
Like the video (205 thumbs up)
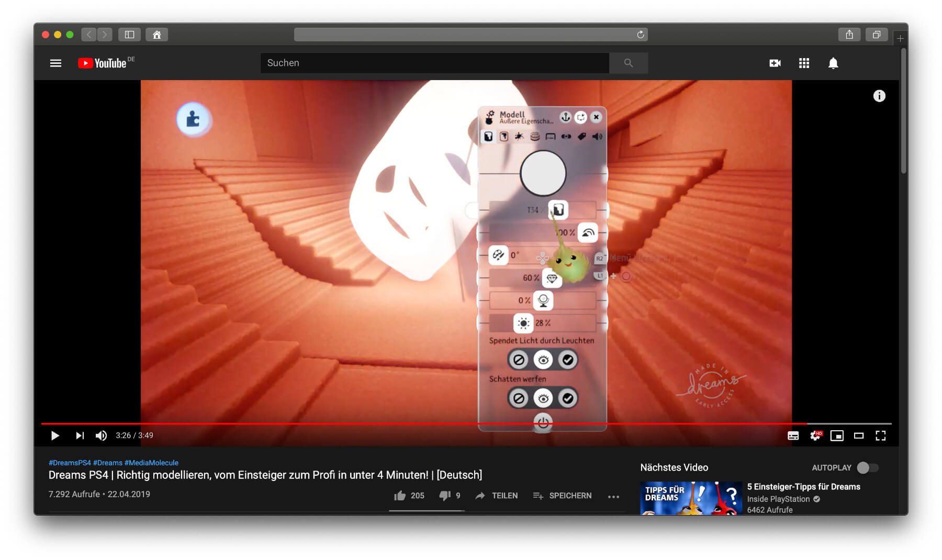(409, 496)
